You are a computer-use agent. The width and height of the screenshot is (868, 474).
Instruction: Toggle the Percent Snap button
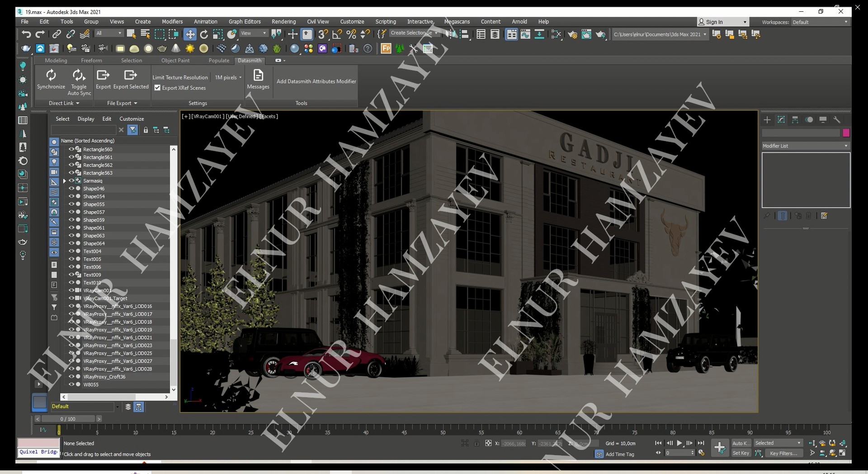pos(351,34)
